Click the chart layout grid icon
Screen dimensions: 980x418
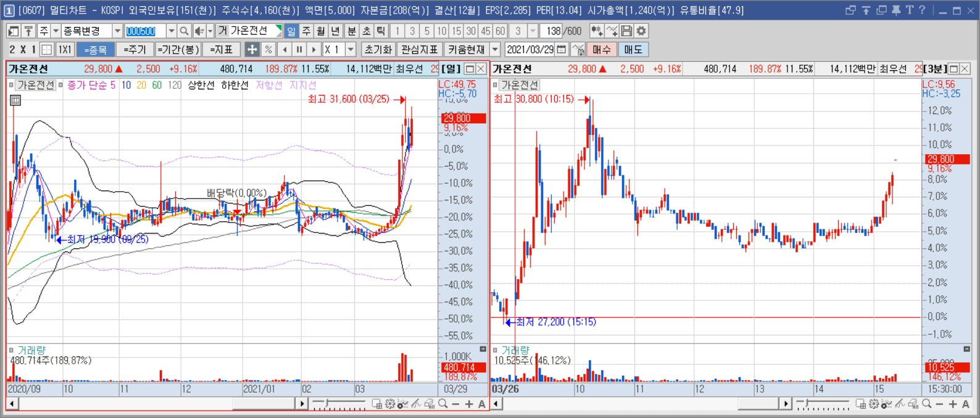[46, 49]
